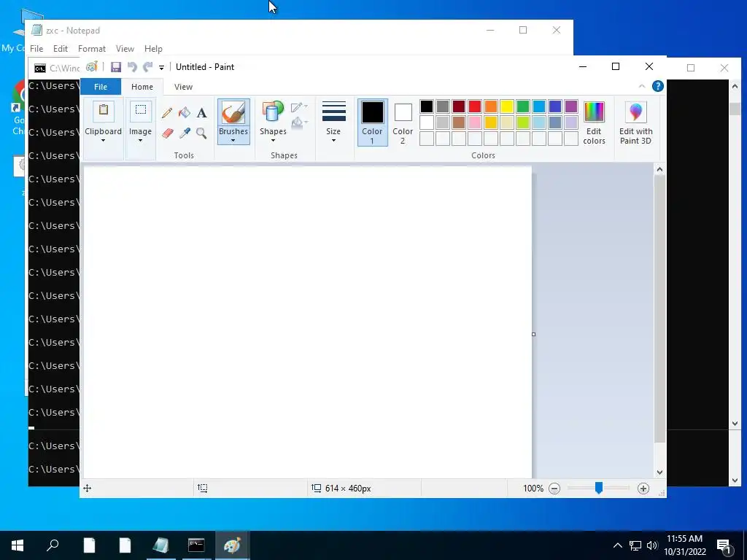The height and width of the screenshot is (560, 747).
Task: Click the Paint icon on the taskbar
Action: point(232,545)
